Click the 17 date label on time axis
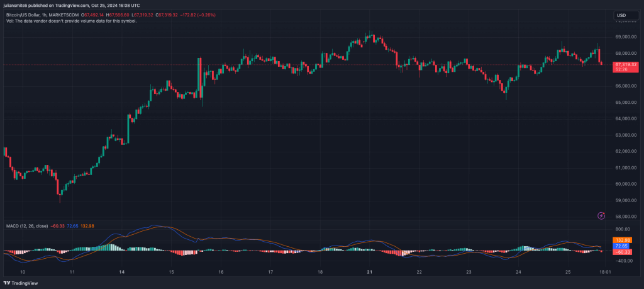The image size is (644, 289). pos(270,272)
